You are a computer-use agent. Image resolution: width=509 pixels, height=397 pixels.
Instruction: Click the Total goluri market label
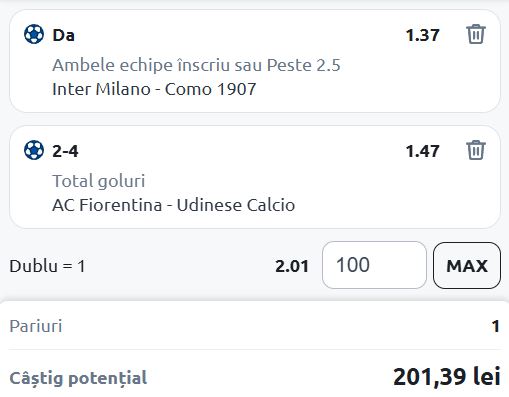point(99,181)
